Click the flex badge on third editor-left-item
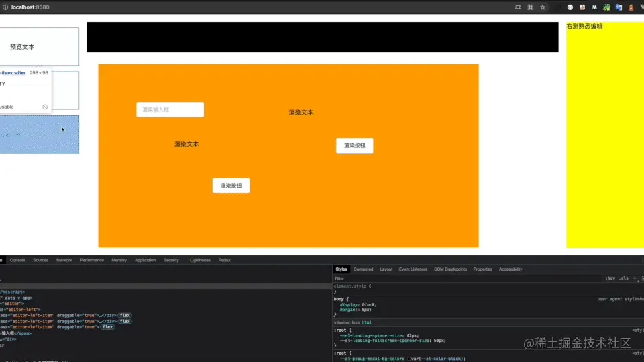The image size is (644, 362). click(x=107, y=327)
